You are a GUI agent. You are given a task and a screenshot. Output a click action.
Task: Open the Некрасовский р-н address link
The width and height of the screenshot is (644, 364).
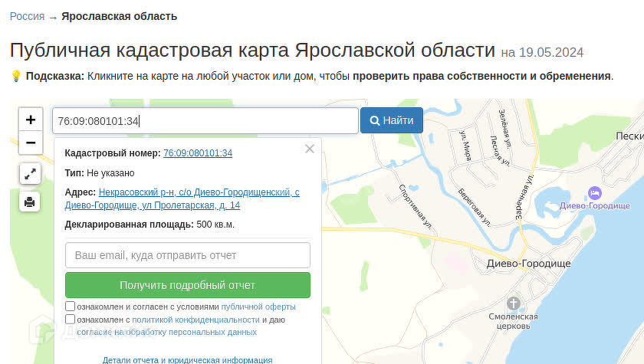(x=182, y=198)
